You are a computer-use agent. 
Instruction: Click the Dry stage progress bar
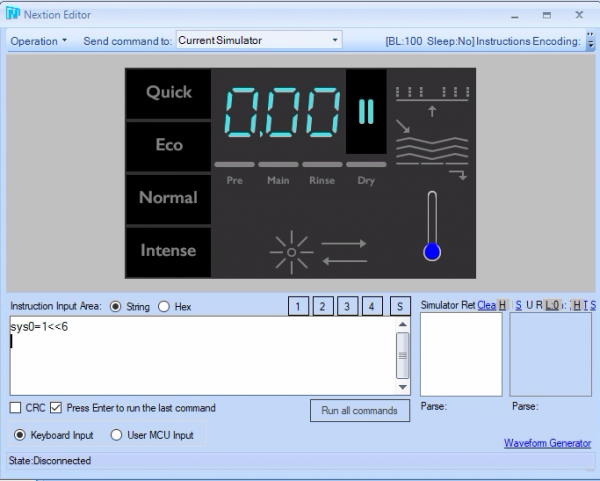coord(366,165)
